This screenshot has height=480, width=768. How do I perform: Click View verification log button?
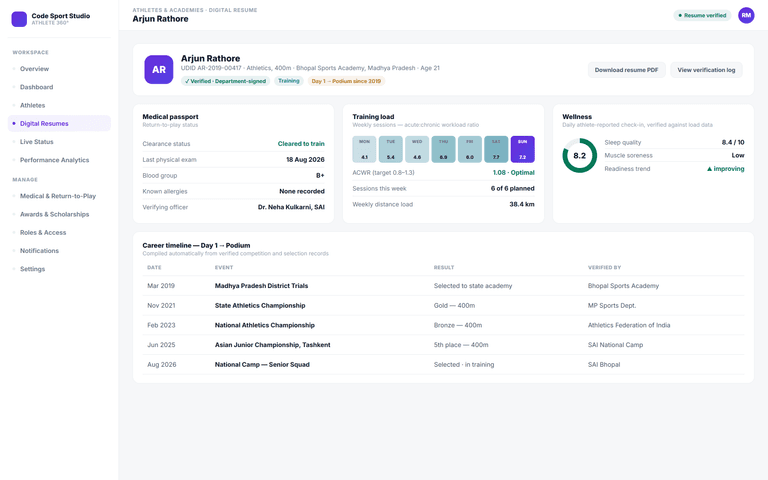point(706,70)
